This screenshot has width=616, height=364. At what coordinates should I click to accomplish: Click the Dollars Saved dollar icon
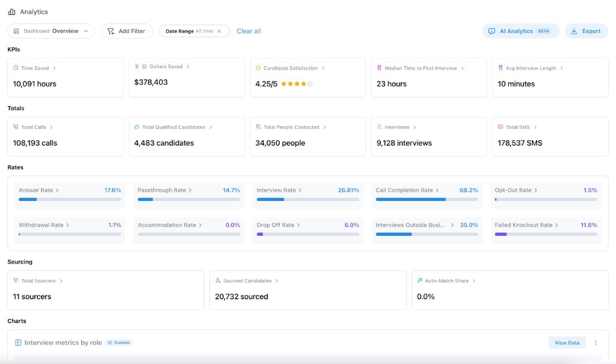[x=137, y=66]
